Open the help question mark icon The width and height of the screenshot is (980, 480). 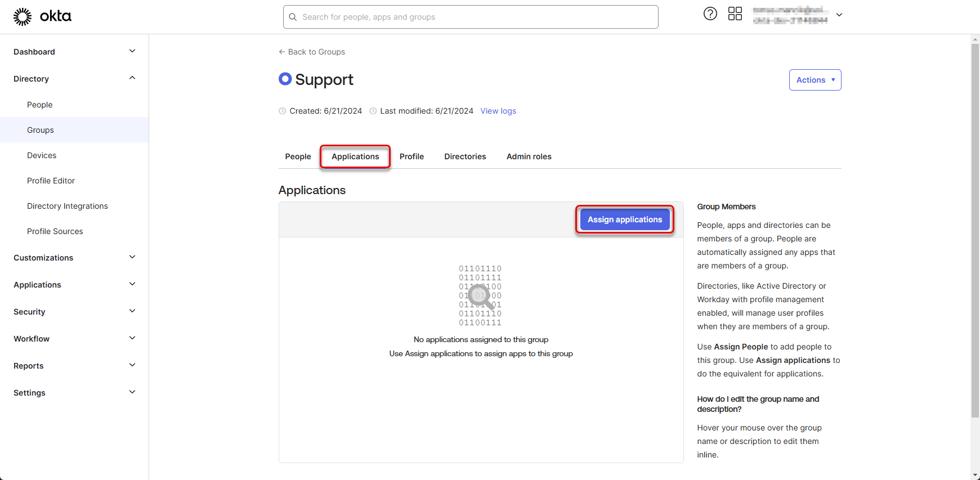point(710,14)
